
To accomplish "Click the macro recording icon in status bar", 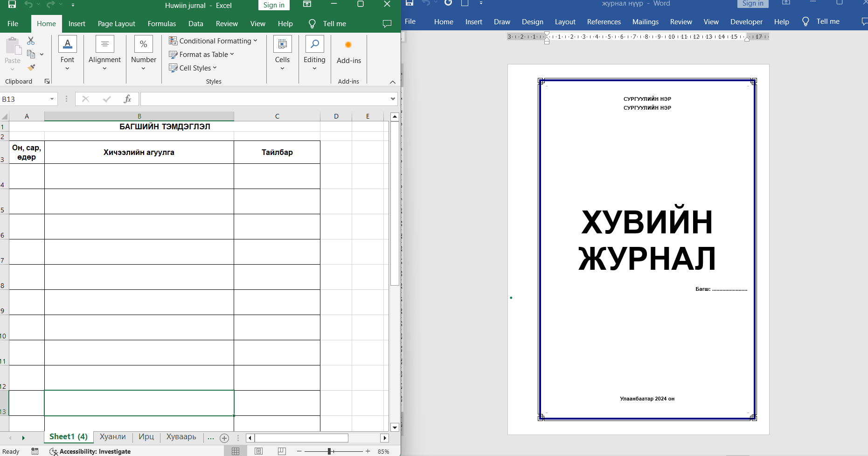I will (x=35, y=451).
